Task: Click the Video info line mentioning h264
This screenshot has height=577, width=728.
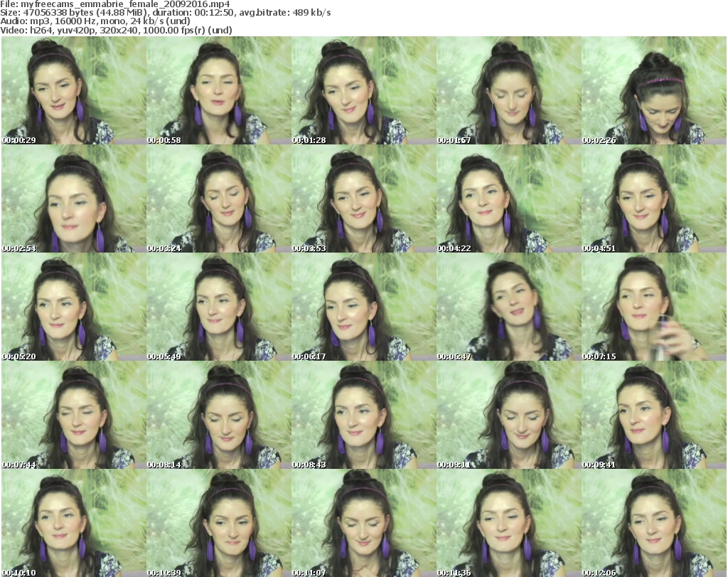Action: [x=116, y=30]
